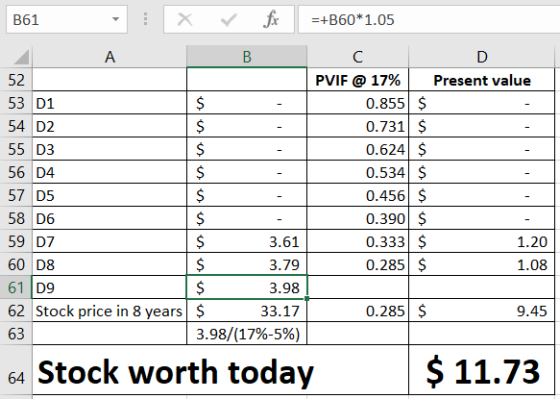
Task: Click the 'PVIF @ 17%' header cell
Action: [x=358, y=80]
